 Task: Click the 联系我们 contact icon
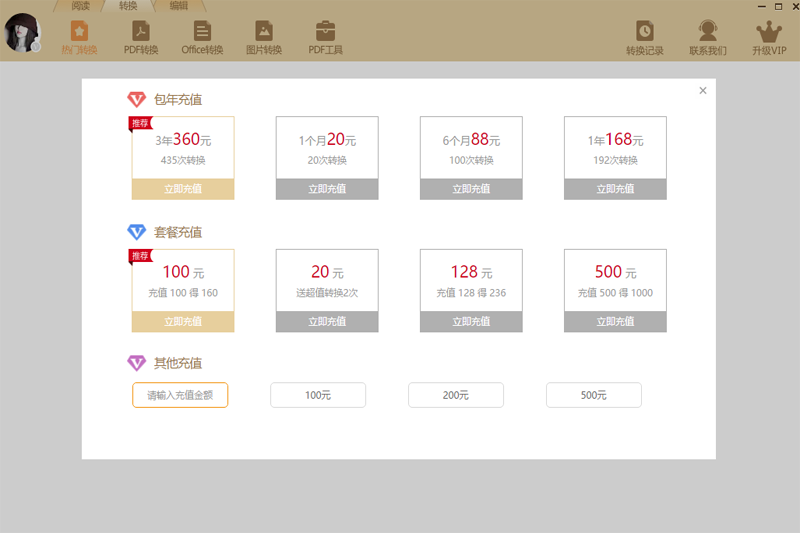[708, 34]
